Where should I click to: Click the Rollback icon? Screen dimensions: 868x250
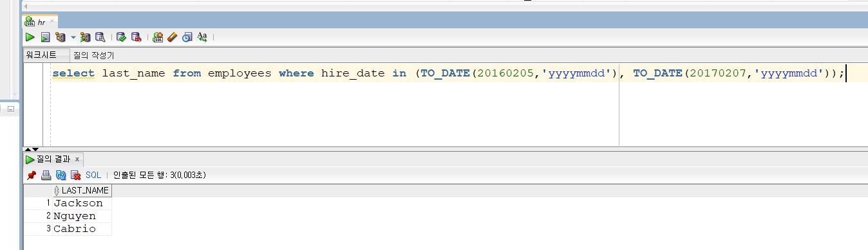pyautogui.click(x=136, y=37)
